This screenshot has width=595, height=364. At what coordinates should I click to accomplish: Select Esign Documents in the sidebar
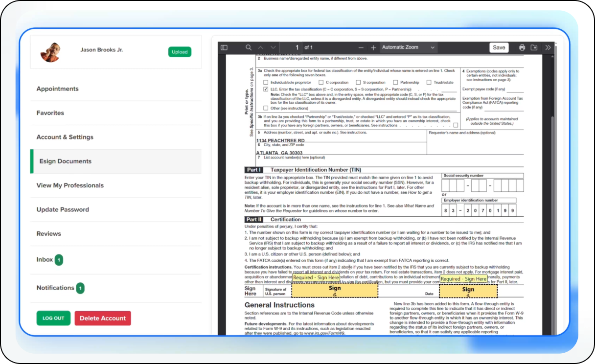tap(65, 161)
